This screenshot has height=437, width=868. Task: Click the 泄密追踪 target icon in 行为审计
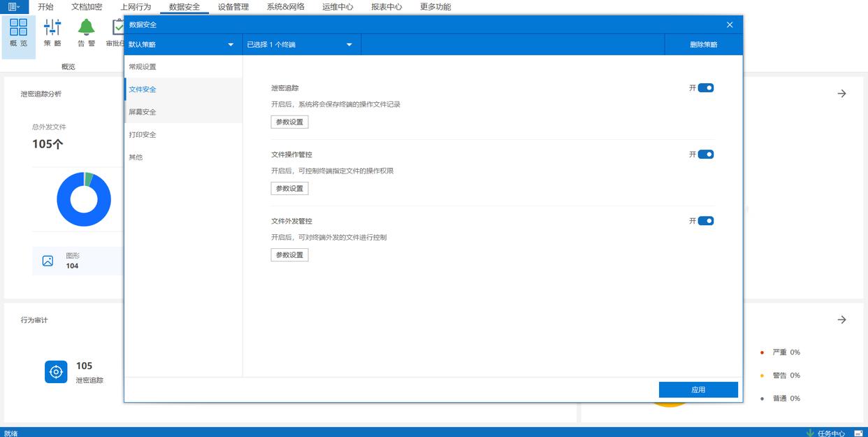coord(56,372)
